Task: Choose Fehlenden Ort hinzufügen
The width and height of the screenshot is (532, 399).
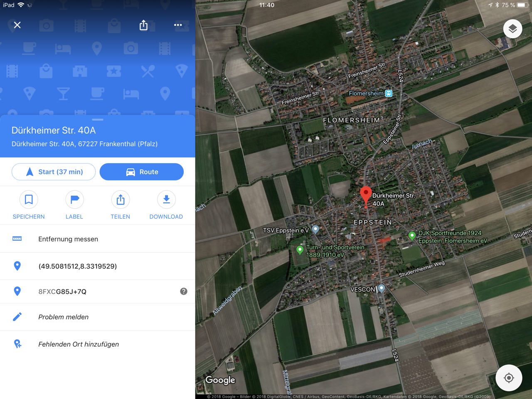Action: (x=98, y=344)
